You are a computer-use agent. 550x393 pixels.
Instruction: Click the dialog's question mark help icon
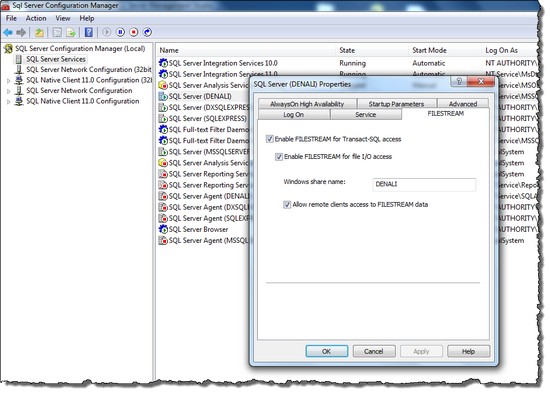[x=459, y=81]
